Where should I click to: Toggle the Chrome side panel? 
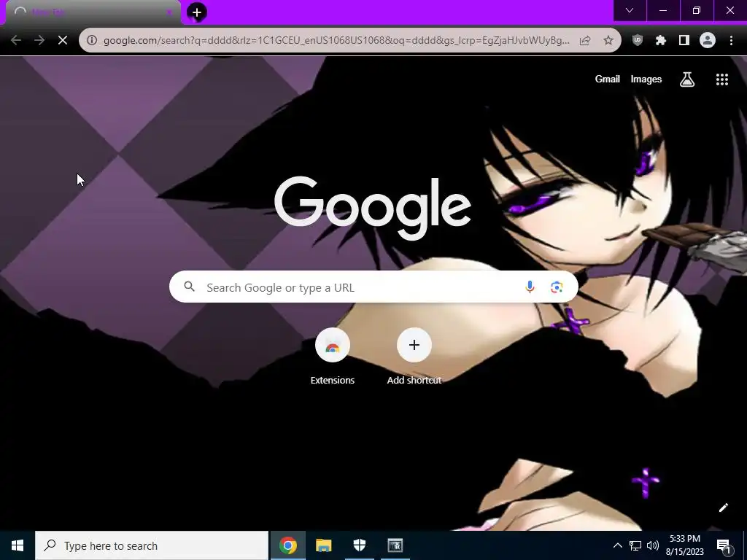[684, 41]
